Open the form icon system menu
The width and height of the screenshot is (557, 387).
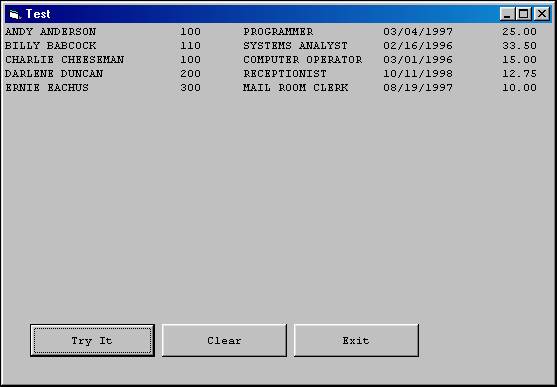[x=15, y=15]
